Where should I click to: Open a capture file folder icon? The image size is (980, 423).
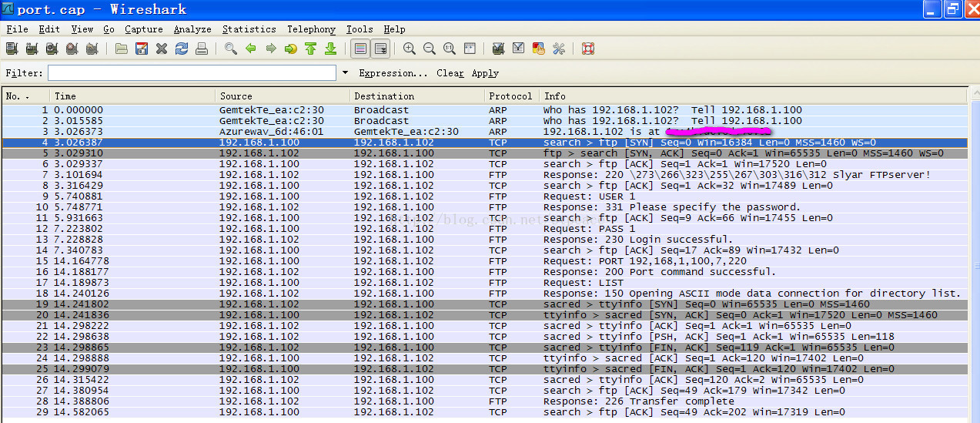tap(122, 49)
